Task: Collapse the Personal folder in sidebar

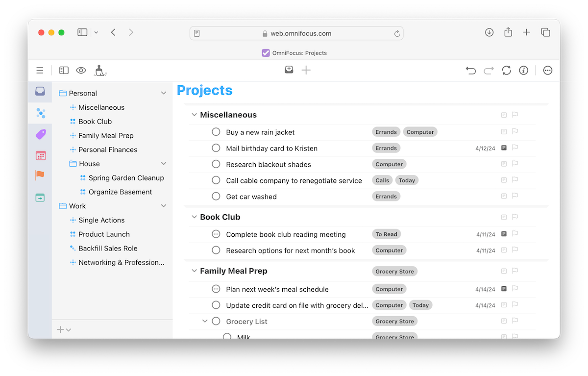Action: [164, 93]
